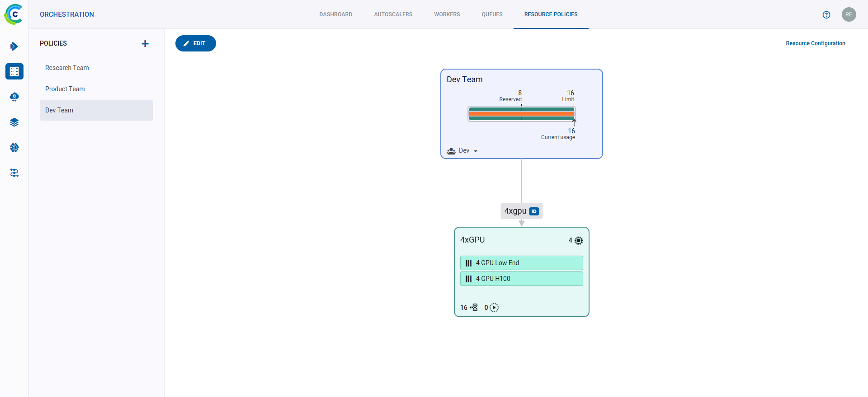Open the stacked layers sidebar icon
This screenshot has height=397, width=868.
[x=14, y=122]
